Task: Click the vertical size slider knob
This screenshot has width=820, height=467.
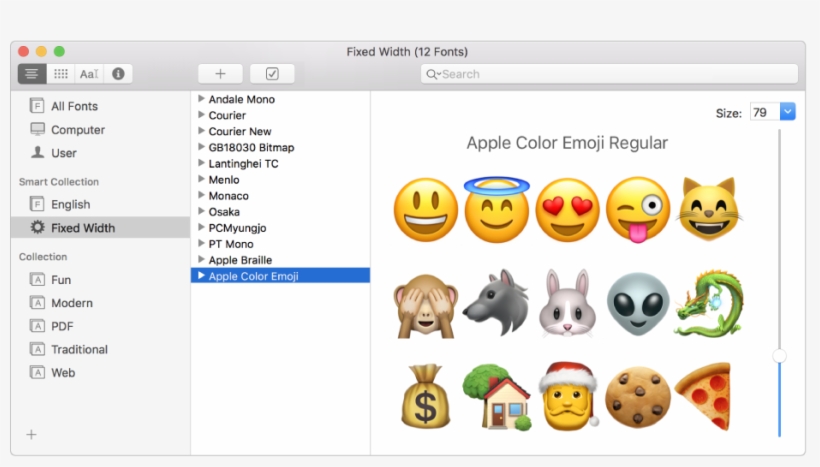Action: pos(779,356)
